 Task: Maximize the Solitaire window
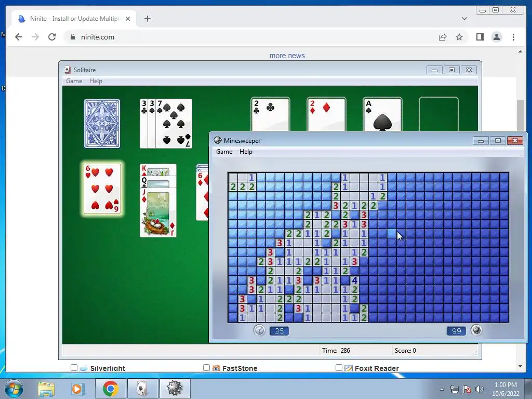coord(451,70)
